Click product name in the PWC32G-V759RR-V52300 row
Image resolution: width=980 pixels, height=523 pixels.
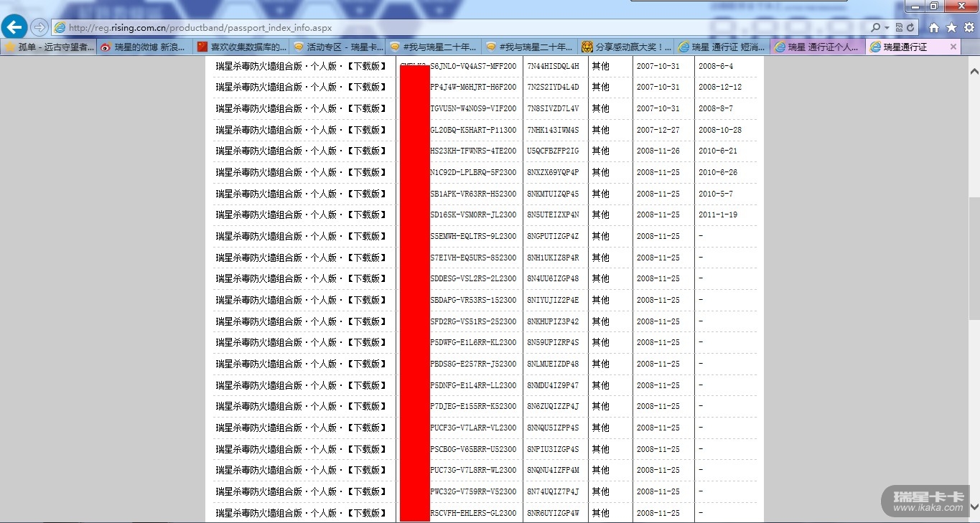[302, 491]
